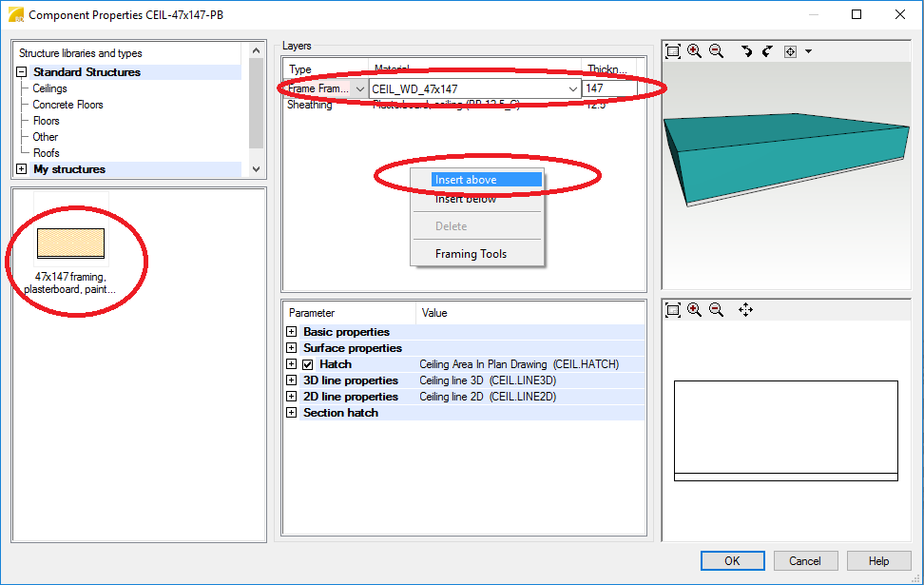
Task: Click Ceiling Area In Plan Drawing value
Action: [x=519, y=364]
